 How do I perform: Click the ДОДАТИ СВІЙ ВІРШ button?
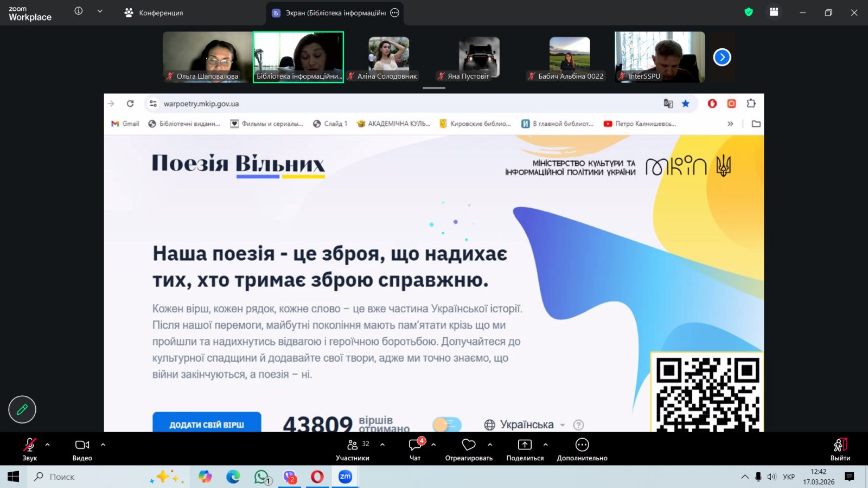[x=207, y=424]
